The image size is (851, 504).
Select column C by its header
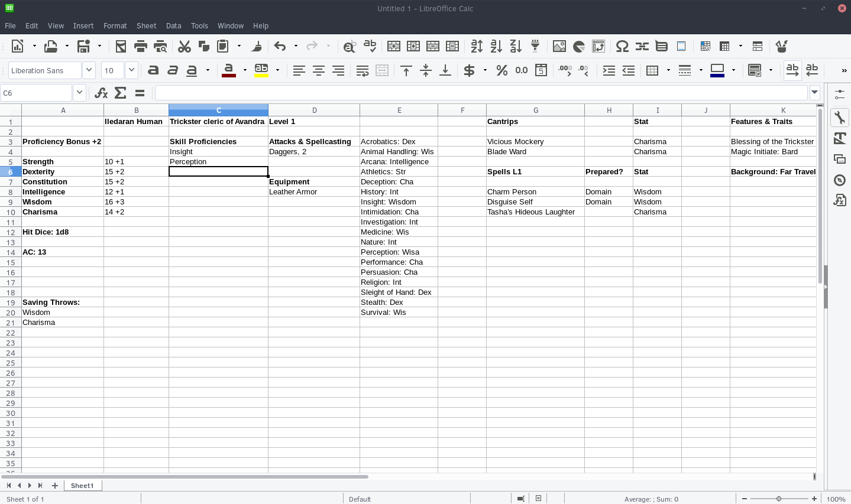[x=218, y=110]
